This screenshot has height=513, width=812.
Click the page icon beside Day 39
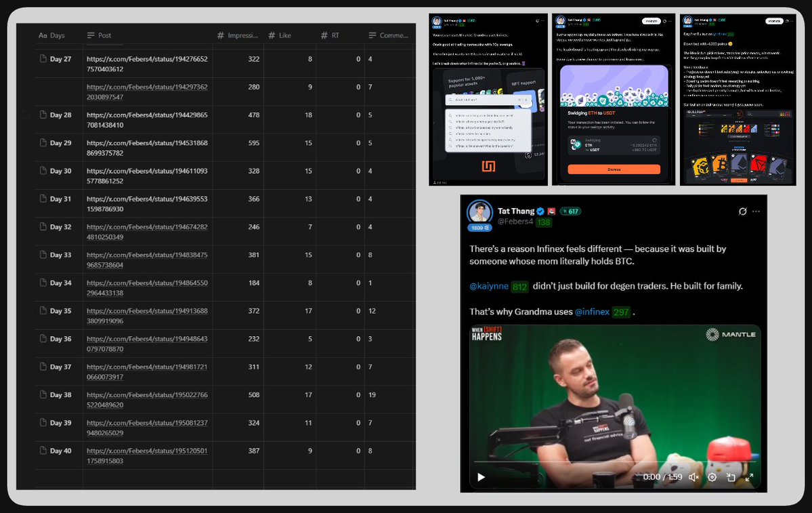(x=43, y=422)
